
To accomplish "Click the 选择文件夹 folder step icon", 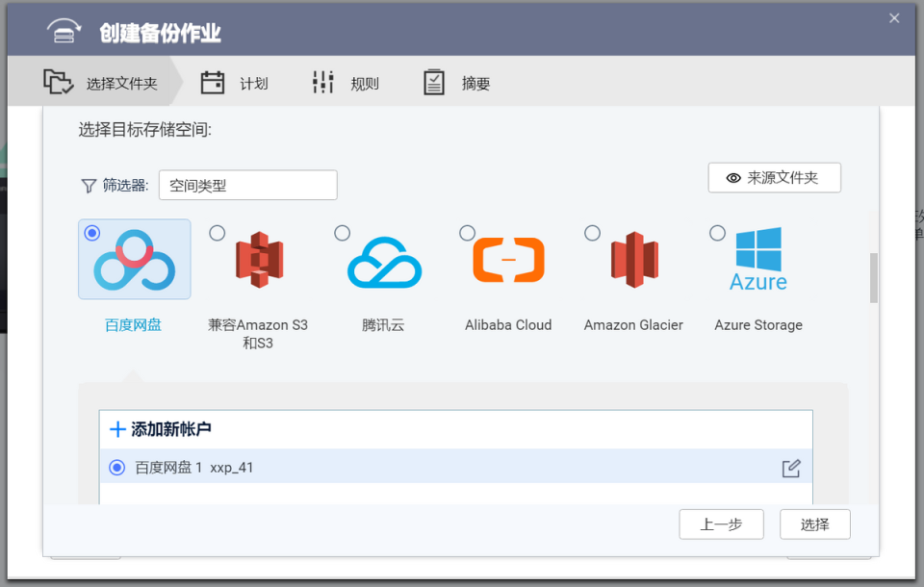I will pyautogui.click(x=59, y=82).
